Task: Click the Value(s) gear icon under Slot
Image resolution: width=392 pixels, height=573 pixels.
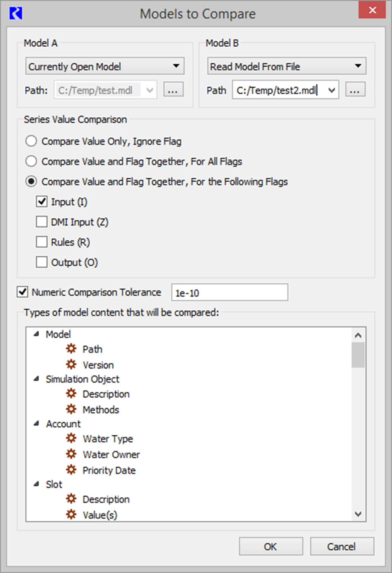Action: [71, 514]
